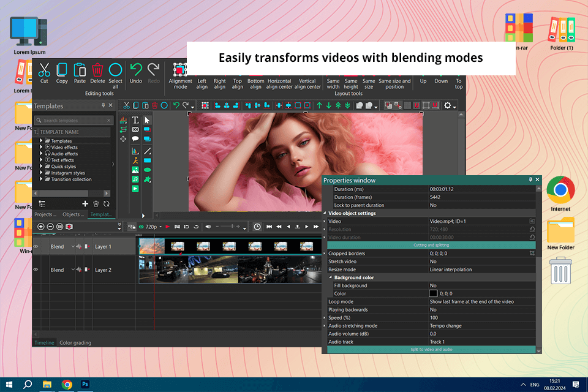Screen dimensions: 588x392
Task: Toggle the speaker mute icon on the timeline toolbar
Action: tap(208, 227)
